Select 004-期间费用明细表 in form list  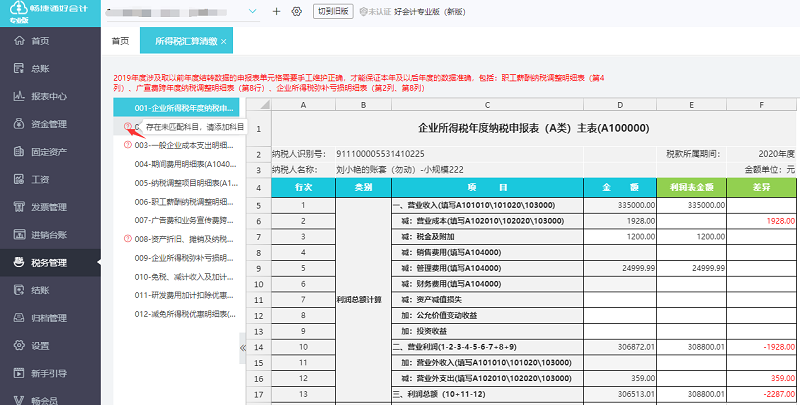coord(185,163)
